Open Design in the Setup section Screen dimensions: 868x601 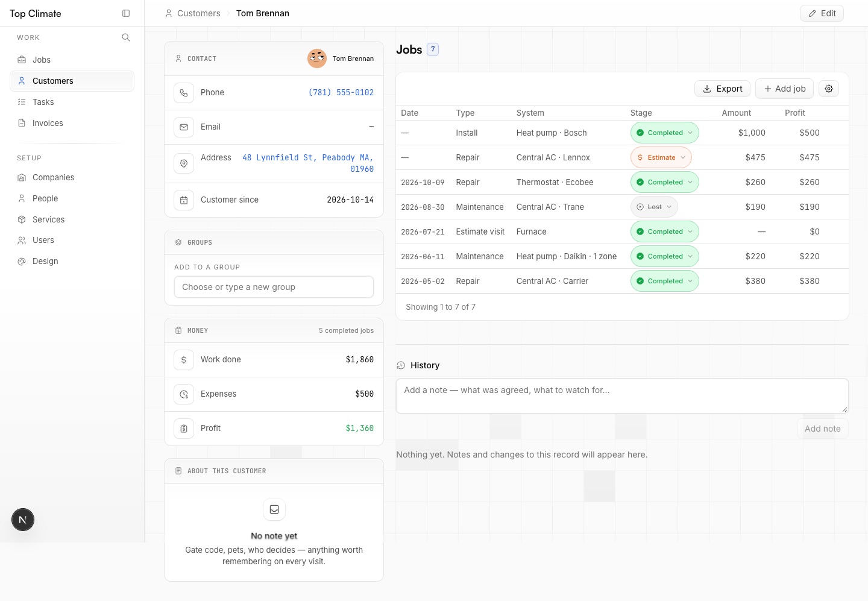[x=72, y=261]
